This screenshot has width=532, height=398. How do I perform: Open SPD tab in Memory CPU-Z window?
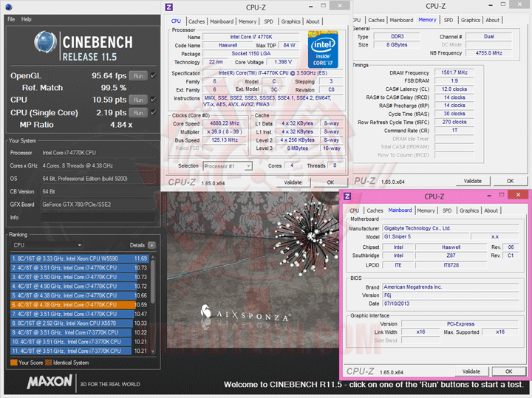449,20
